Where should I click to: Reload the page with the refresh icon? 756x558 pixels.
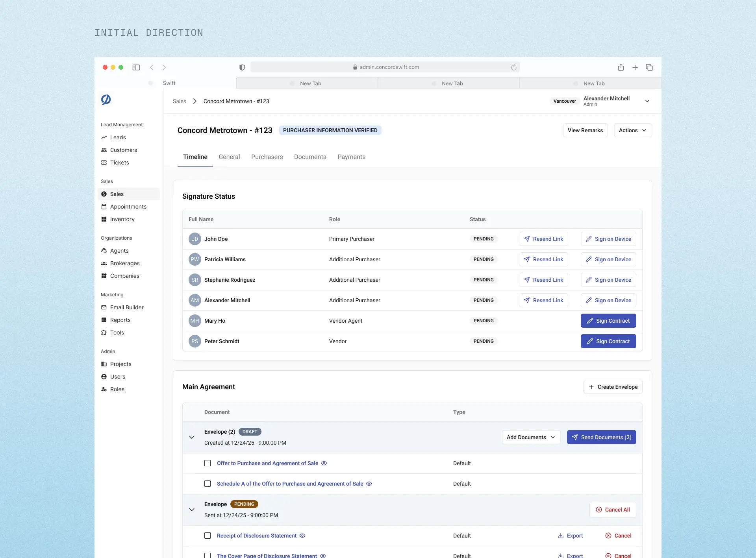[x=513, y=67]
